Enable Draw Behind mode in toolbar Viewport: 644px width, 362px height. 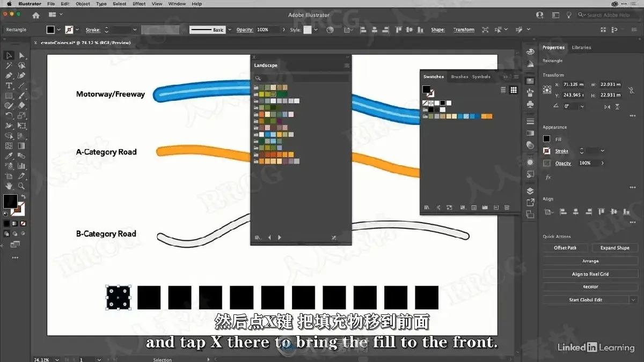tap(14, 234)
